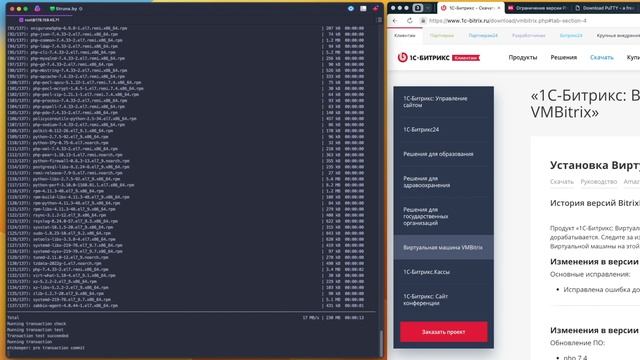Click the 1С-Битрикс browser tab

click(x=470, y=8)
